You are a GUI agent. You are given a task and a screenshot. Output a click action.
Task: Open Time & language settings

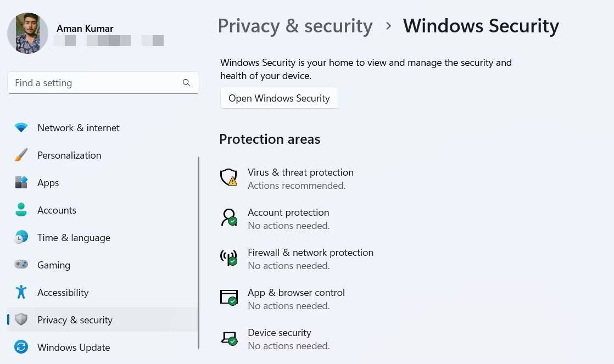click(x=74, y=237)
